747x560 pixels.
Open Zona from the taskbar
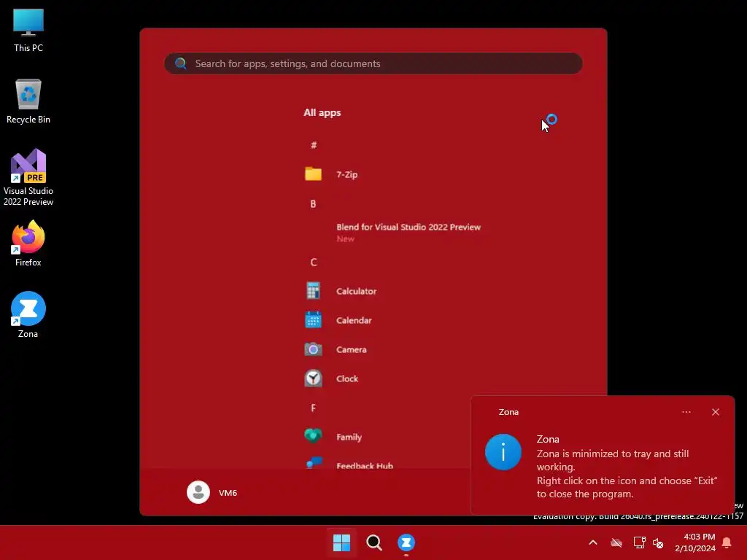tap(406, 542)
